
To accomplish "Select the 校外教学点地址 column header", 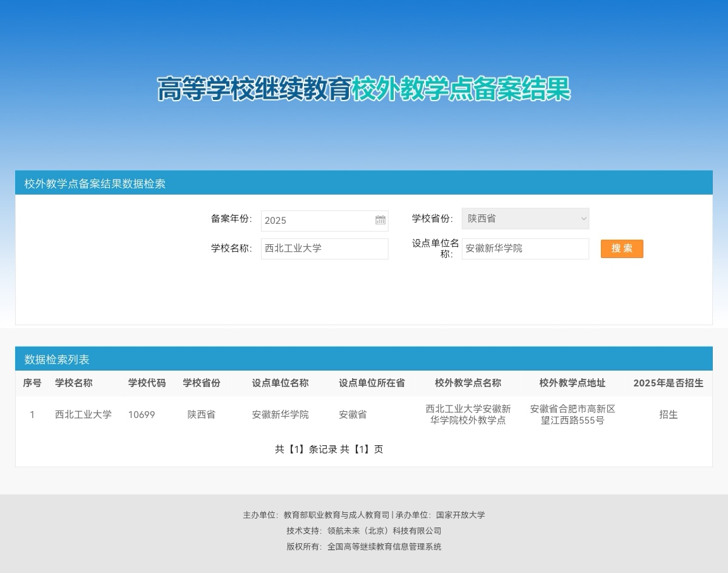I will (572, 383).
